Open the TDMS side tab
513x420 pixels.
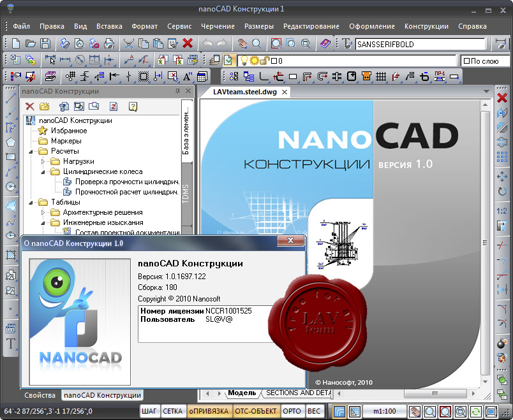(x=186, y=194)
